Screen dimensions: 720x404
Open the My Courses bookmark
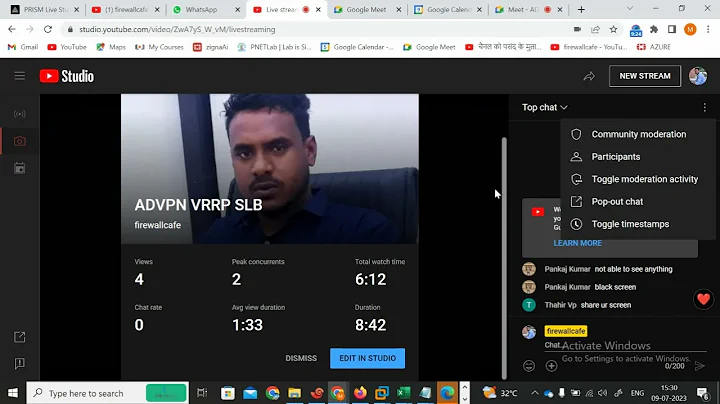tap(159, 47)
